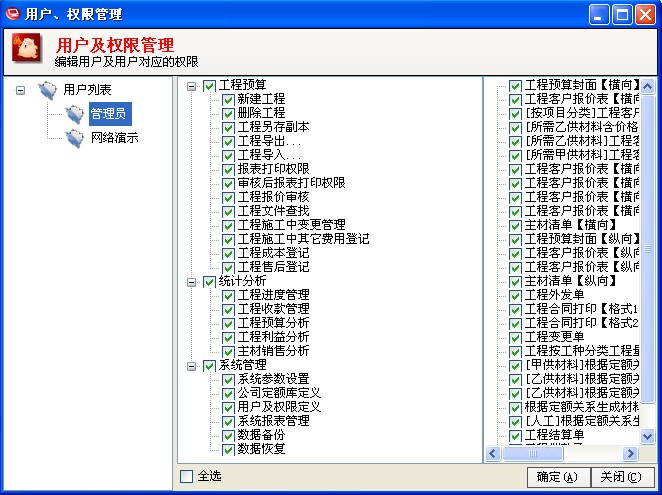Click the 管理员 user icon

[x=74, y=114]
